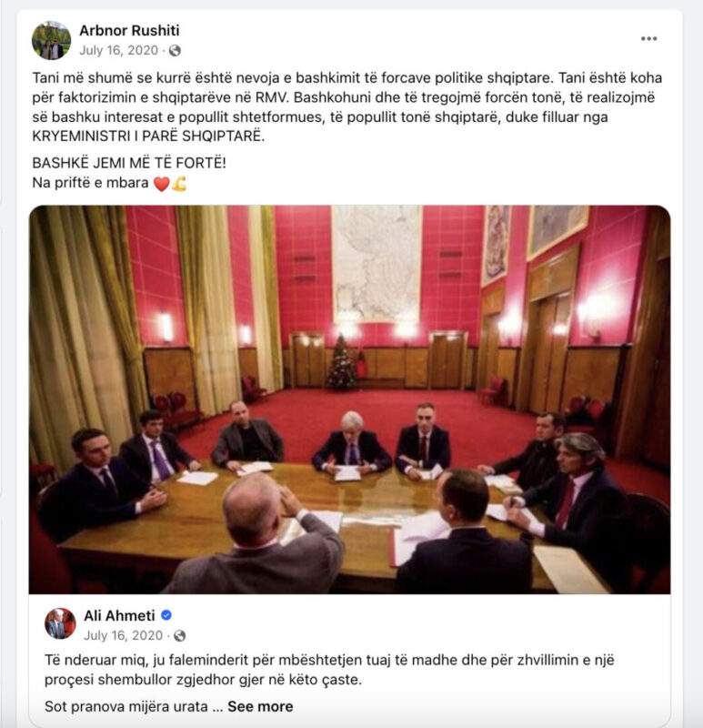The image size is (703, 728).
Task: Click the red heart emoji in the post
Action: click(161, 184)
